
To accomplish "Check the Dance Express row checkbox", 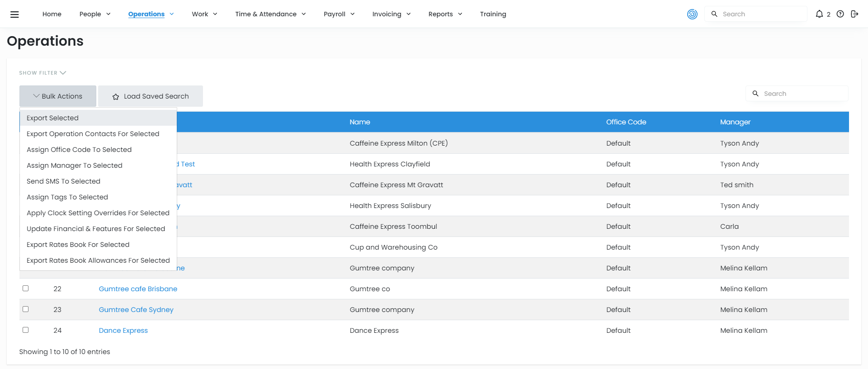I will (x=26, y=330).
